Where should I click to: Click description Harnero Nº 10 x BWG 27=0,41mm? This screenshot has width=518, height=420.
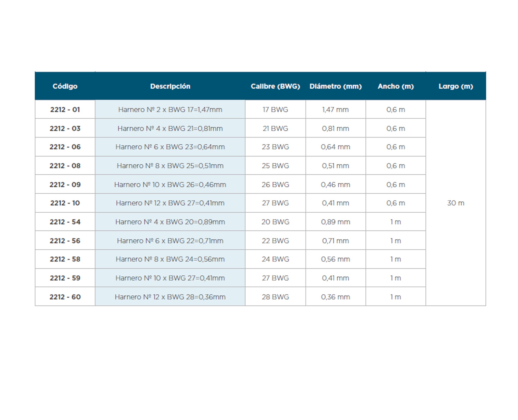pyautogui.click(x=170, y=278)
